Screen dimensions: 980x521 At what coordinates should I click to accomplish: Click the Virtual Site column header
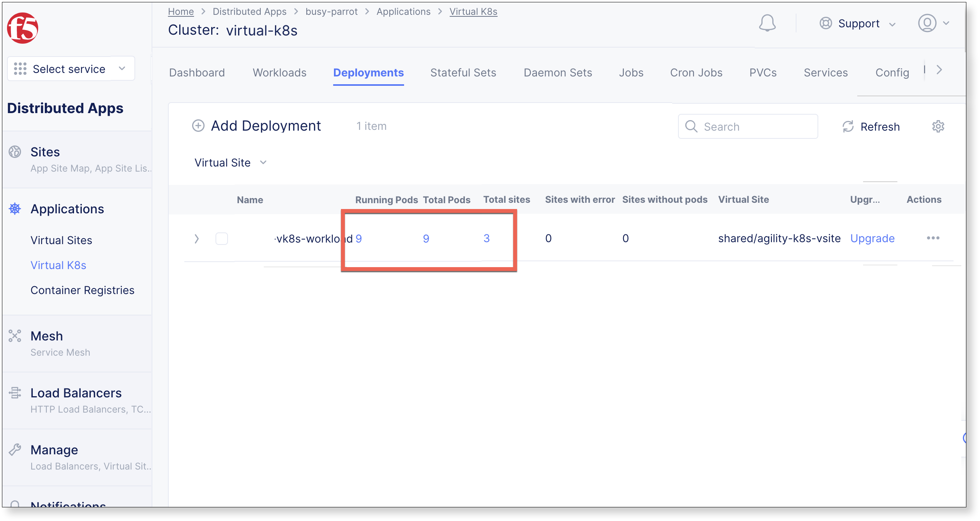click(743, 200)
